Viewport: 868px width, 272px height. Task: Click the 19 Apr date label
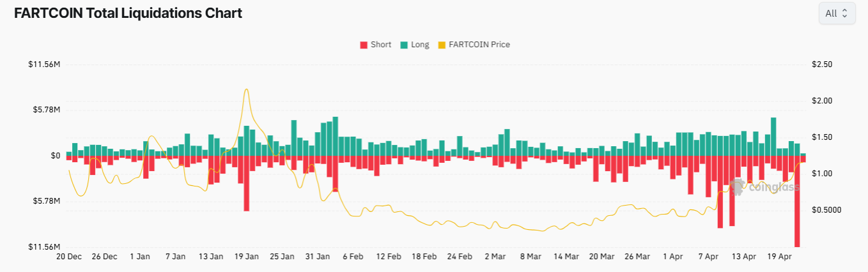pos(779,257)
